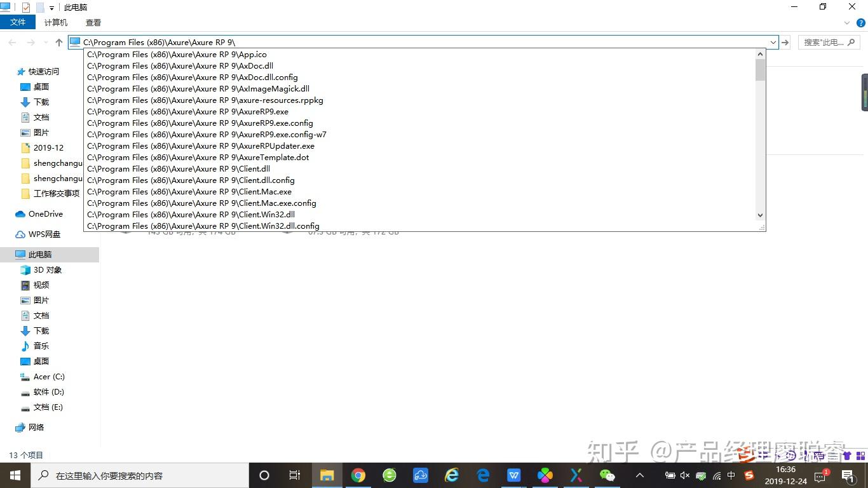
Task: Open the 软件 (D:) drive
Action: coord(49,392)
